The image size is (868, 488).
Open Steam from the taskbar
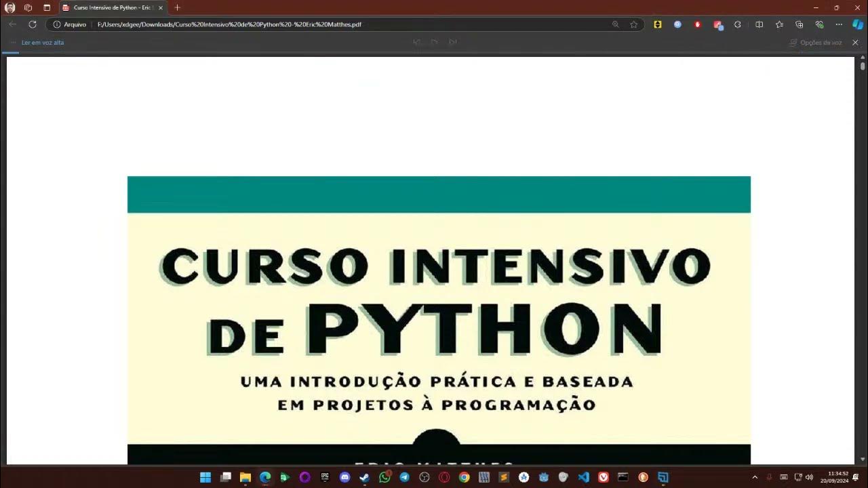click(x=364, y=477)
